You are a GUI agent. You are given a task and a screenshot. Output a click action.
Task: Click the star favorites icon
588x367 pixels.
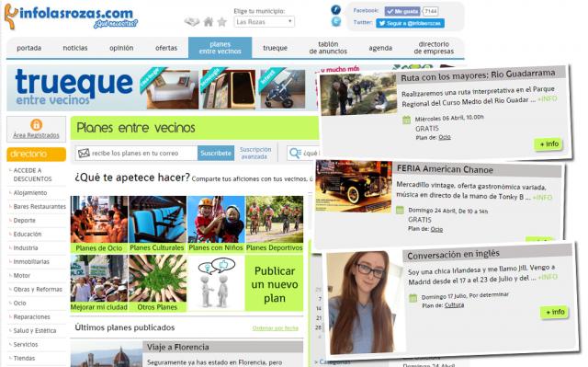[x=222, y=22]
